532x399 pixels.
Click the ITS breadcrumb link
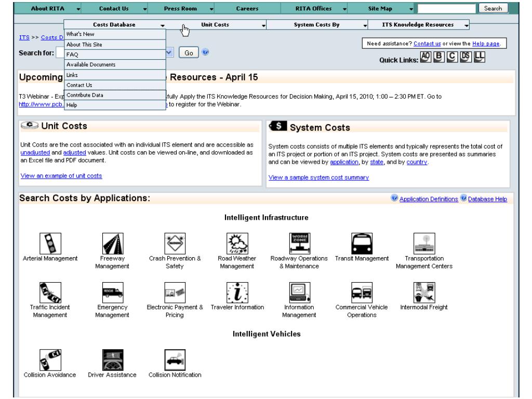click(24, 37)
